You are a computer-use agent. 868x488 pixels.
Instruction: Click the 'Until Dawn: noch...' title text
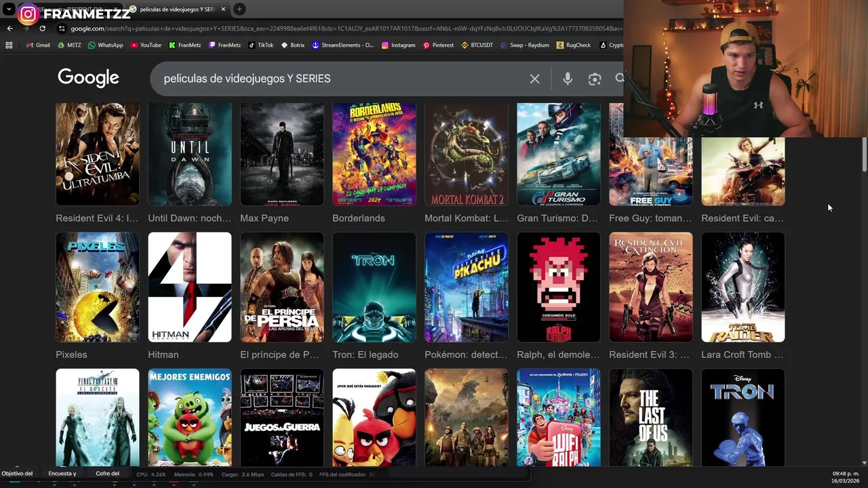[190, 218]
